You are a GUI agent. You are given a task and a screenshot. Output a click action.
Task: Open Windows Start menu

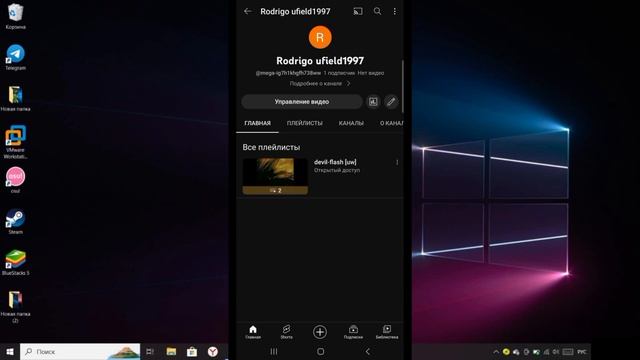point(10,351)
